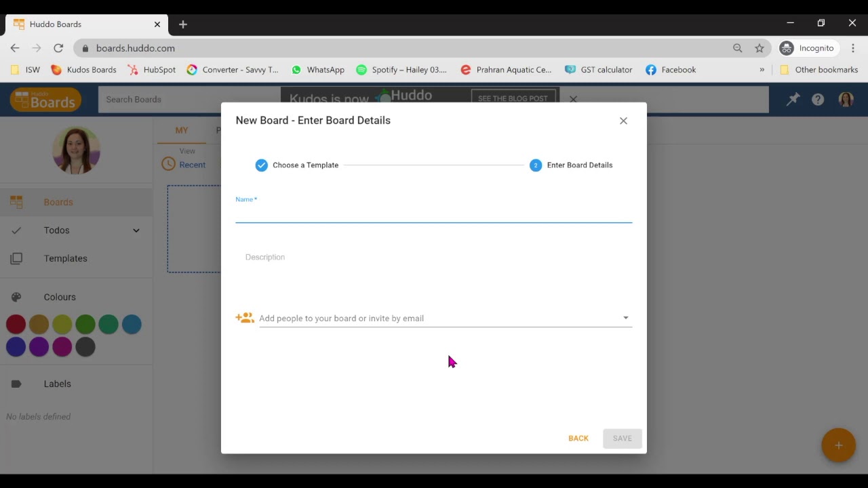
Task: Click the add people icon
Action: pyautogui.click(x=245, y=318)
